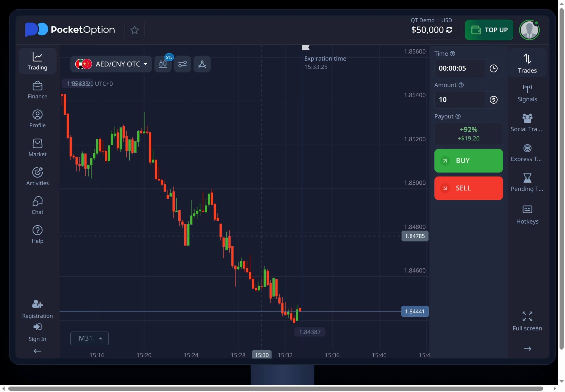Open the Finance section
This screenshot has width=565, height=392.
tap(37, 90)
